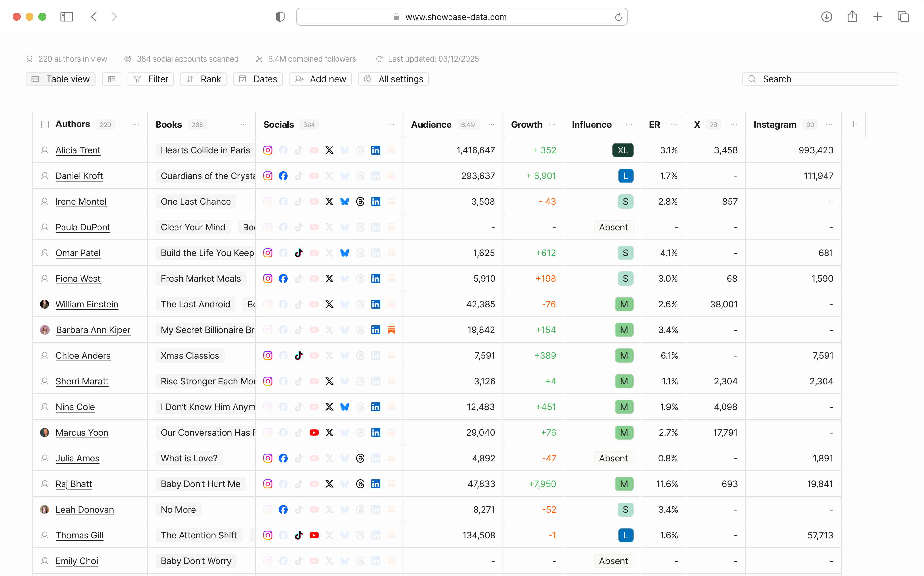Toggle Safari sidebar button
Screen dimensions: 924x576
[x=67, y=17]
